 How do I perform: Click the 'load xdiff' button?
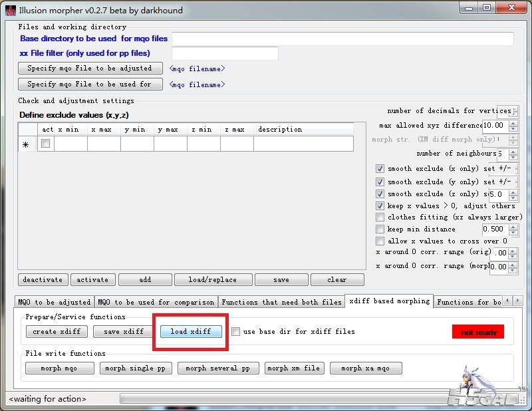190,331
